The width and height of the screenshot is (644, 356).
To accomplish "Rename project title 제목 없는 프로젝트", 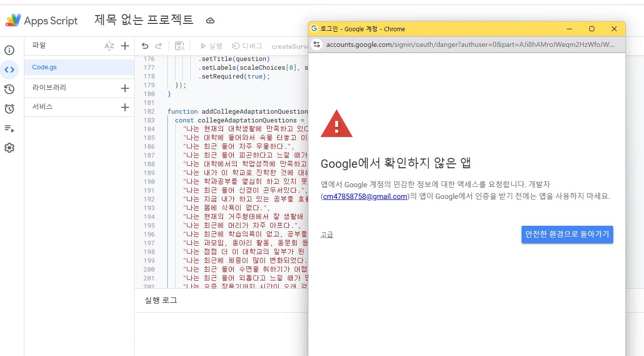I will tap(144, 20).
